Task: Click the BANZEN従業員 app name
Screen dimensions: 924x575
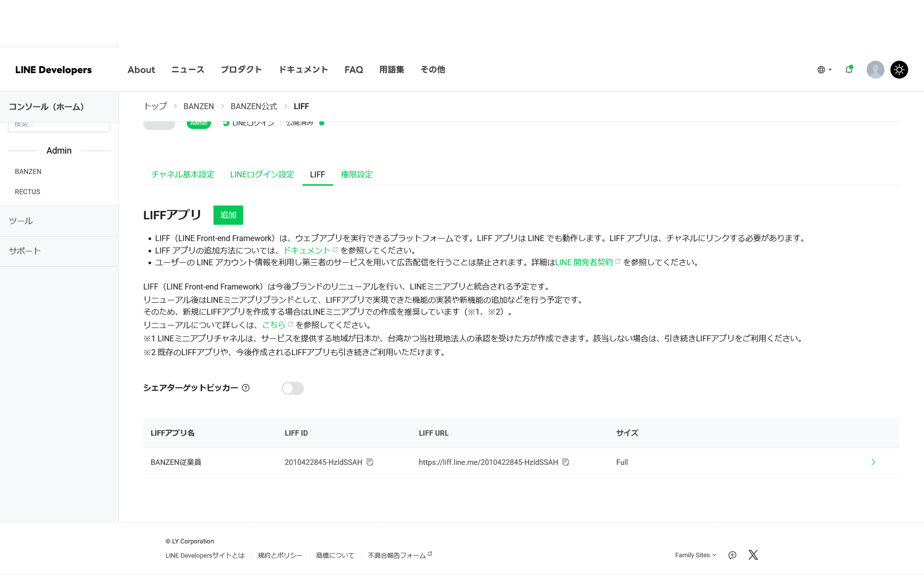Action: point(176,462)
